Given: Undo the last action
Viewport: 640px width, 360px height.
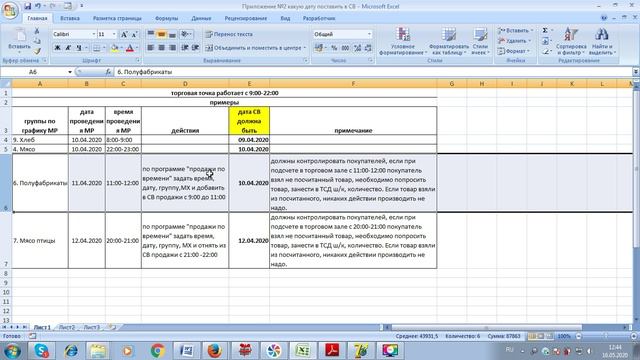Looking at the screenshot, I should (38, 6).
